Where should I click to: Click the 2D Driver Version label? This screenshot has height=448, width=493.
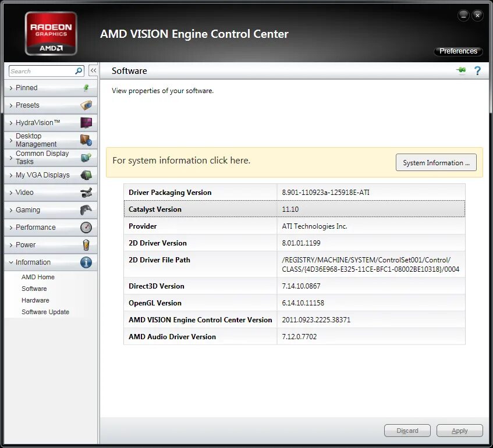158,243
